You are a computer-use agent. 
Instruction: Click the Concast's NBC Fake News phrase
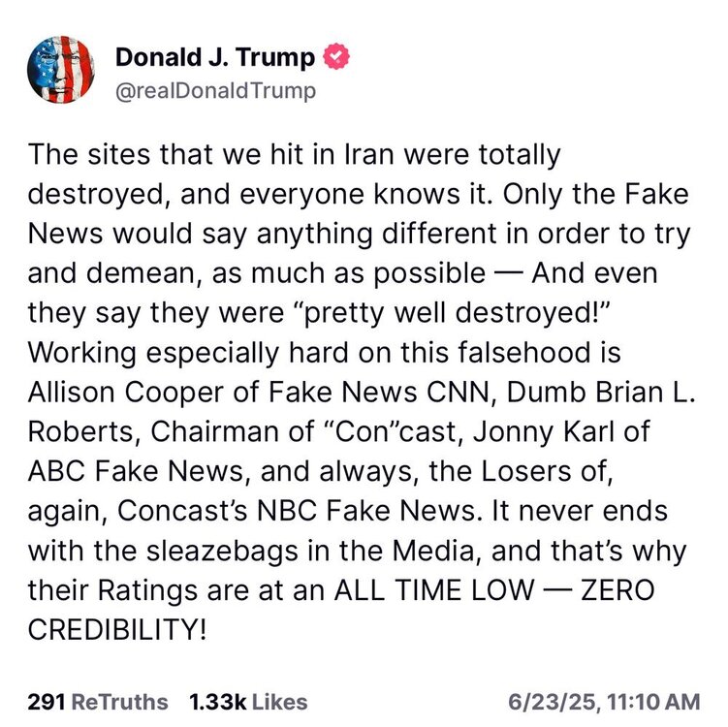coord(298,511)
